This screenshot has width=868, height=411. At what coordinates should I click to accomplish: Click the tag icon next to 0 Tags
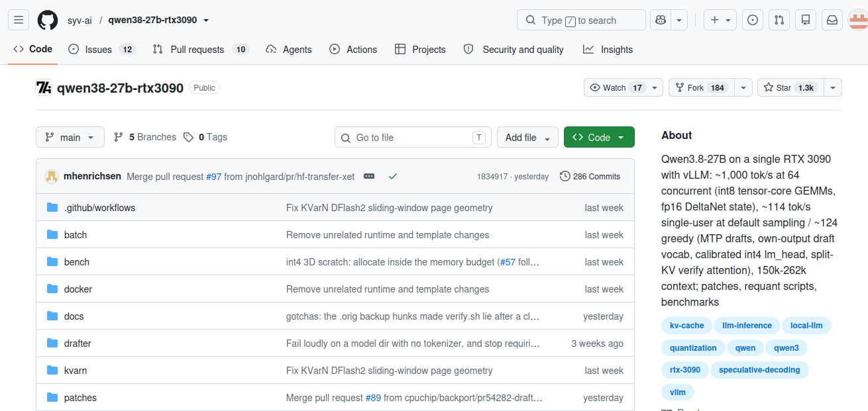click(189, 137)
